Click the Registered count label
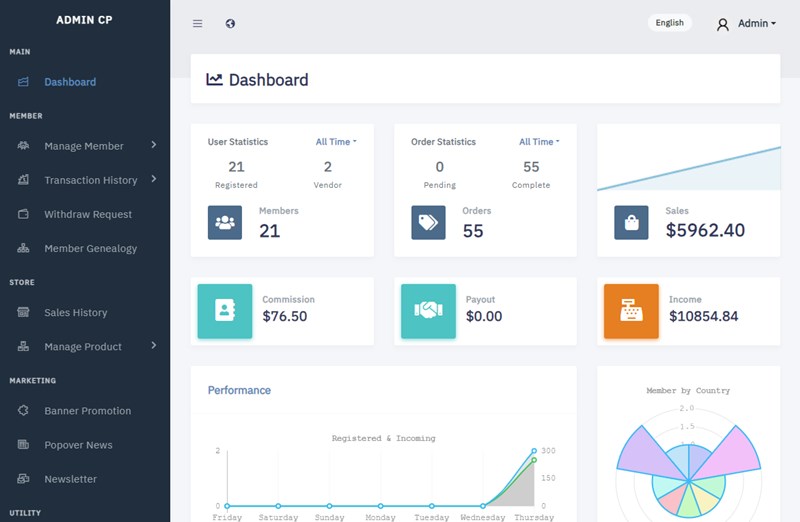Viewport: 800px width, 522px height. [x=236, y=185]
